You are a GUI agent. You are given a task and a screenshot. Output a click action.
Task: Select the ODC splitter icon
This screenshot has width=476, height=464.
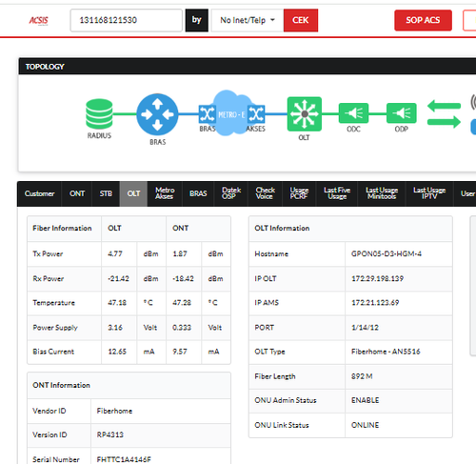tap(353, 113)
